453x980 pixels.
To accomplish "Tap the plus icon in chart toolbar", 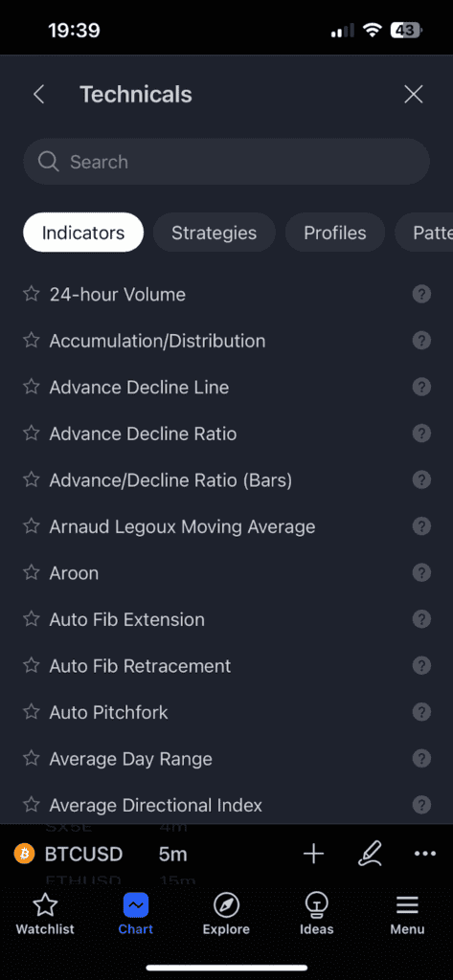I will coord(313,853).
